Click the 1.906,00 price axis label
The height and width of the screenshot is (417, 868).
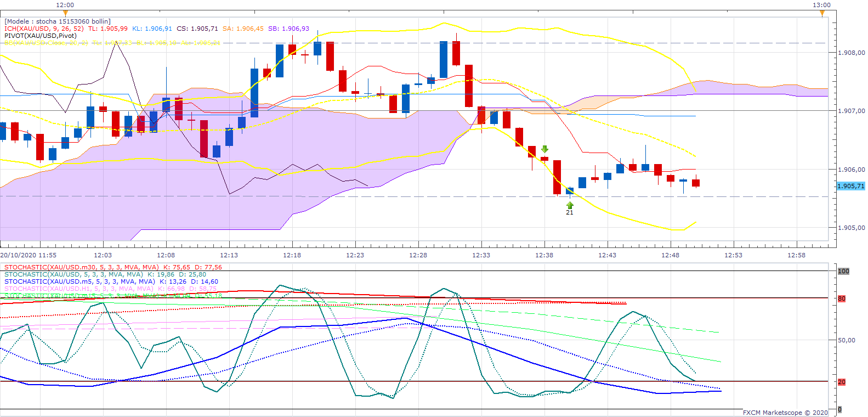(852, 170)
